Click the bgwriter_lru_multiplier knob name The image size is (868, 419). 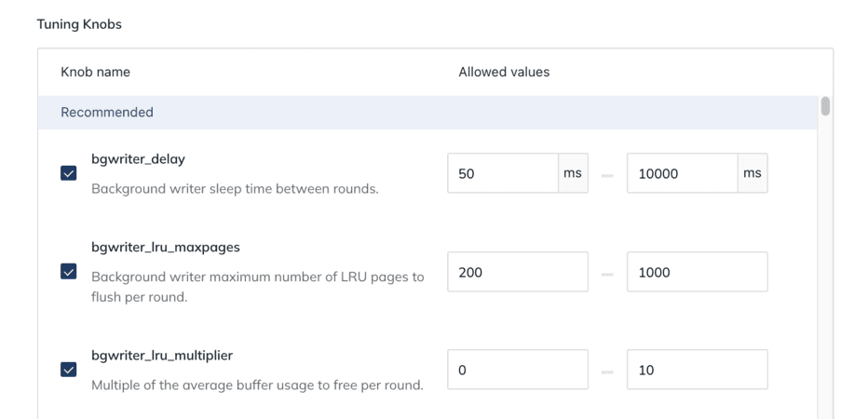(162, 356)
